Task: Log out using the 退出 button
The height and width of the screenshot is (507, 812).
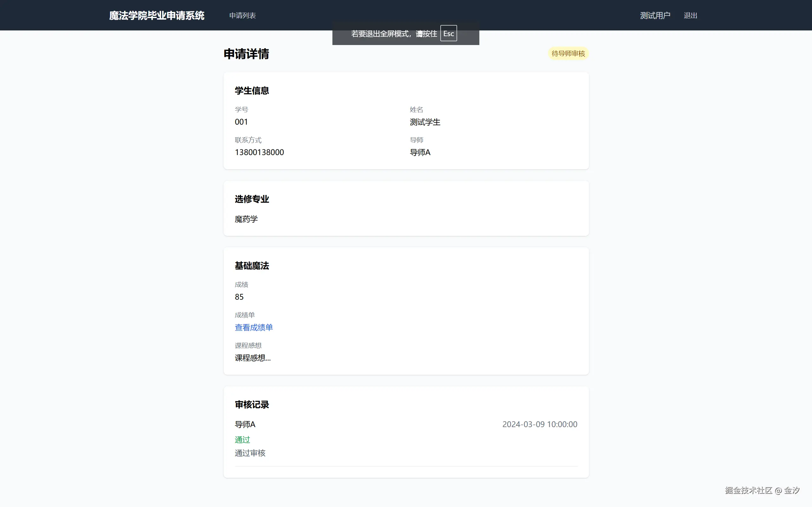Action: point(690,16)
